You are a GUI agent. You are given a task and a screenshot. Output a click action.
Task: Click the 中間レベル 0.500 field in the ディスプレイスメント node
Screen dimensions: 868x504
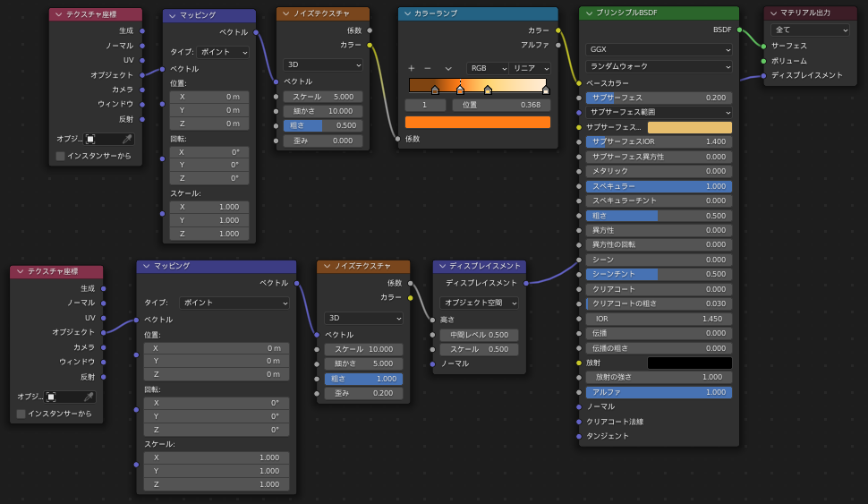coord(480,335)
